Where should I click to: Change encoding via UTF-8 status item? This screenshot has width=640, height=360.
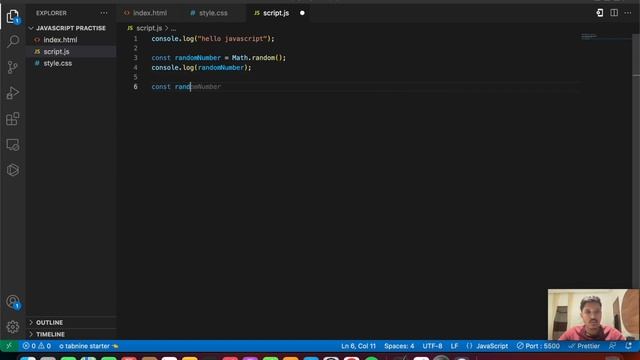pyautogui.click(x=432, y=346)
